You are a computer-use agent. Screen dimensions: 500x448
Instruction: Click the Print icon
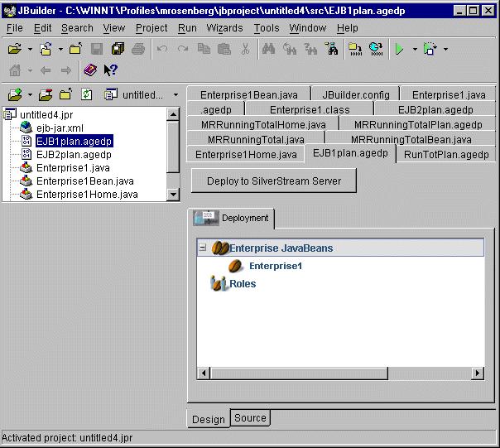pos(138,49)
